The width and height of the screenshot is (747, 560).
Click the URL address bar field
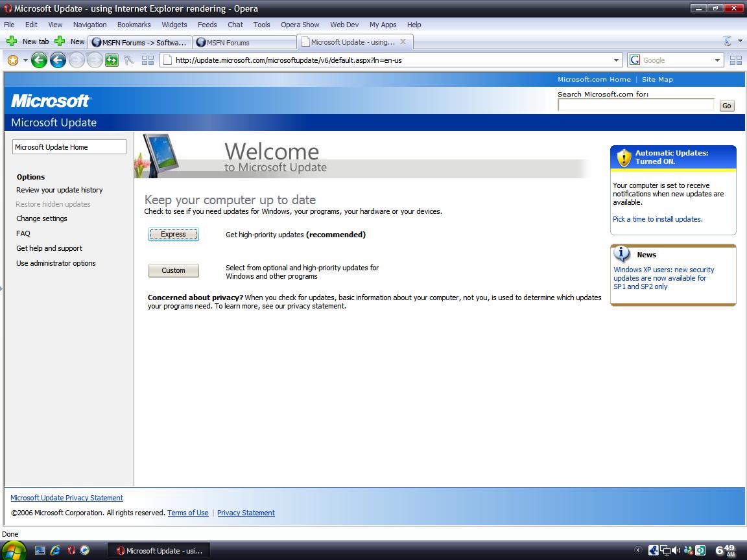[x=392, y=60]
